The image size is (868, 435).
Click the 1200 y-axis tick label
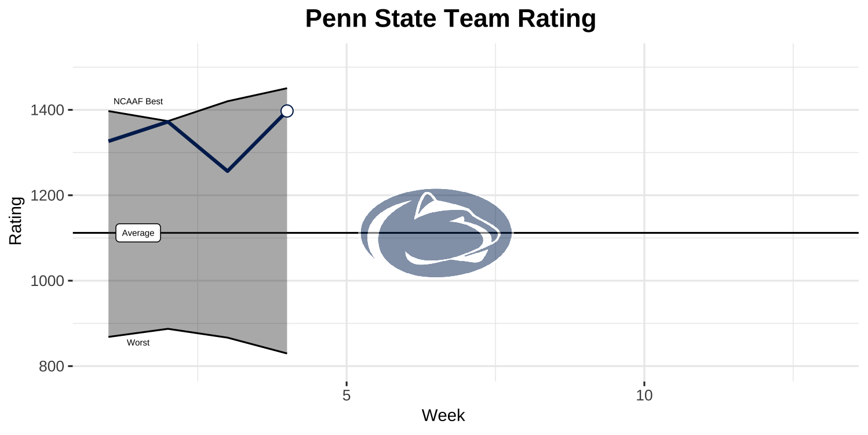[47, 195]
